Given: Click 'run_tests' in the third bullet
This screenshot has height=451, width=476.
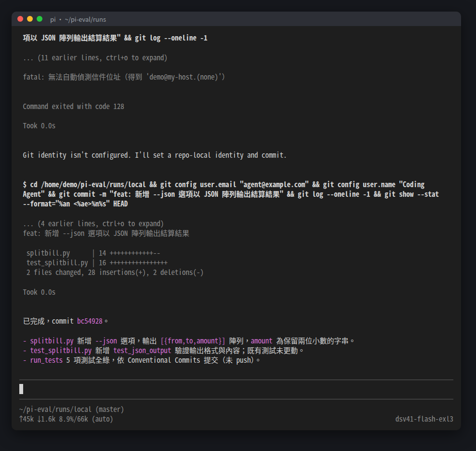Looking at the screenshot, I should tap(46, 360).
